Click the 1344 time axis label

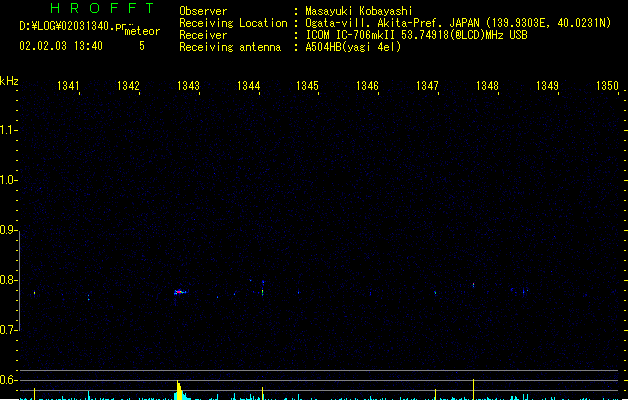248,86
